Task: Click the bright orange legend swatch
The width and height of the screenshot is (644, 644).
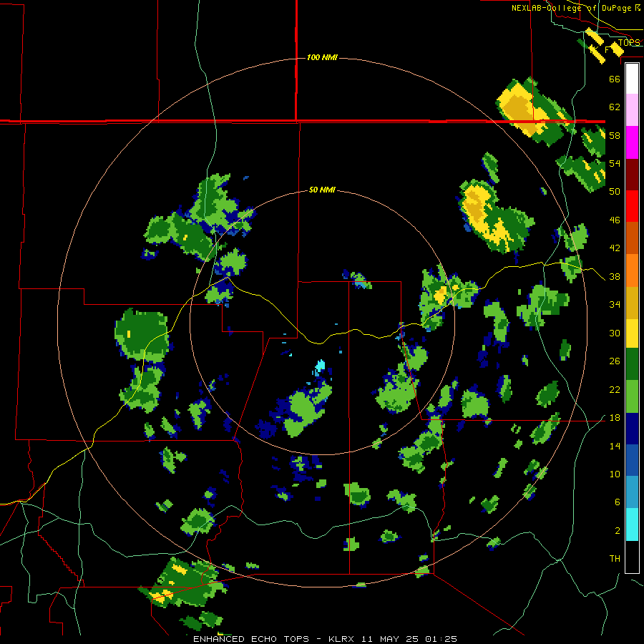Action: (632, 270)
